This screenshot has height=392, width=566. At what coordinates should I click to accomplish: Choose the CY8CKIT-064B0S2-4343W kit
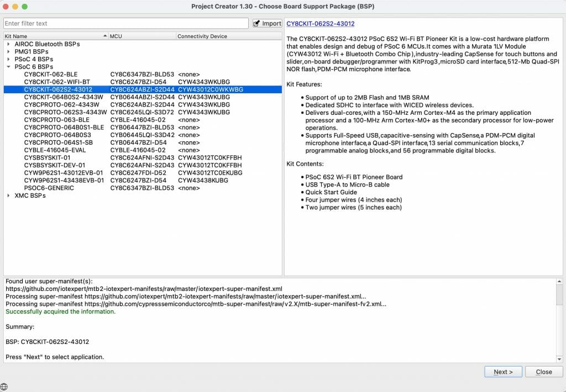click(x=64, y=97)
